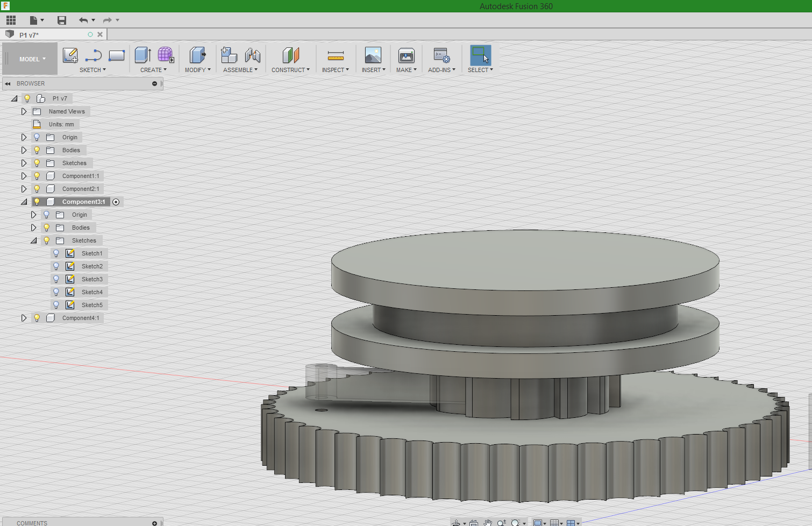
Task: Hide Component1:1 using its light bulb
Action: coord(37,176)
